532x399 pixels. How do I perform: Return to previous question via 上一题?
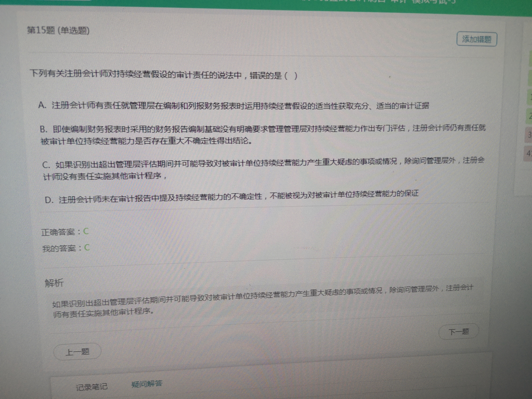point(77,352)
